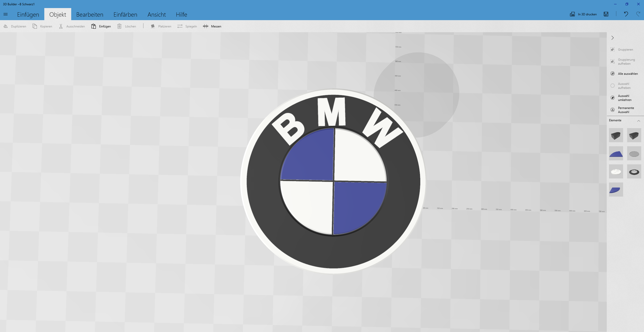Switch to the Einfügen tab
This screenshot has height=332, width=644.
[x=28, y=14]
